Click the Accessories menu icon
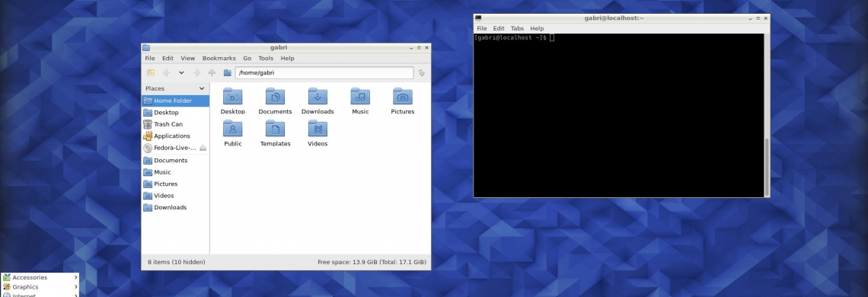Image resolution: width=868 pixels, height=297 pixels. click(7, 277)
